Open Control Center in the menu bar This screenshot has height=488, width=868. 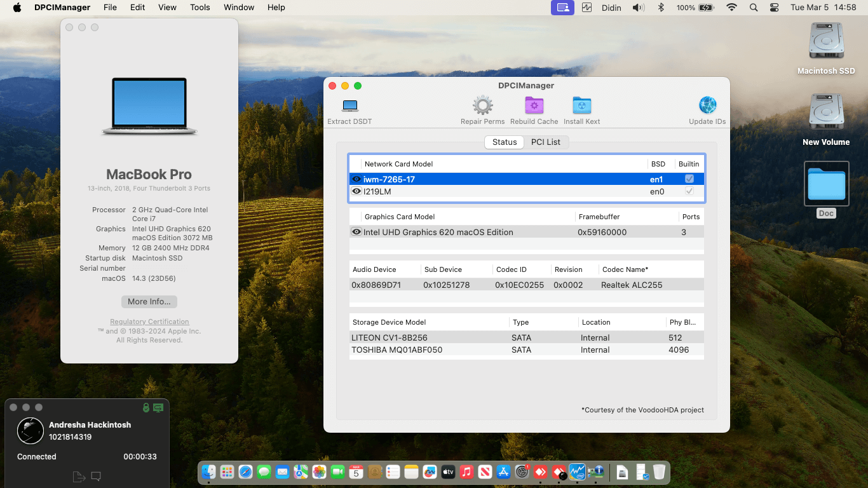tap(774, 8)
